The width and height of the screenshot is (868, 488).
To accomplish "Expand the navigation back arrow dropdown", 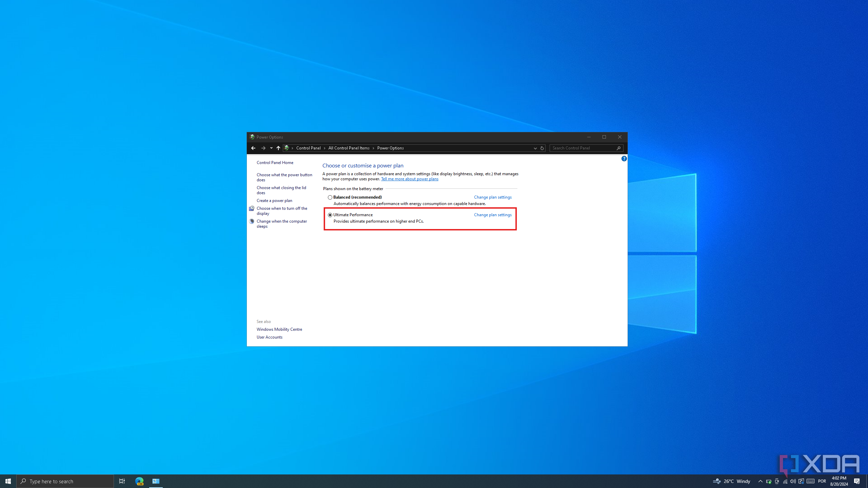I will click(x=270, y=148).
